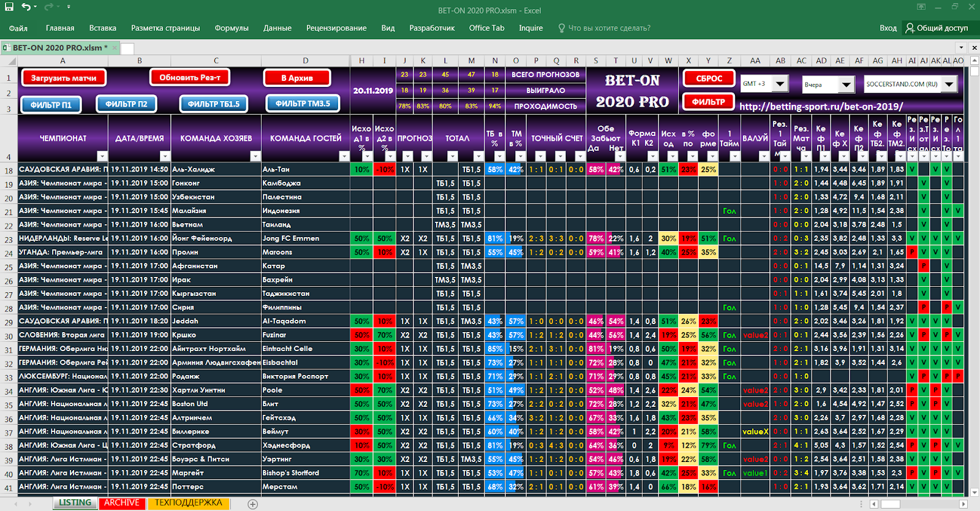Select the Eintracht Celle cell

pyautogui.click(x=306, y=349)
